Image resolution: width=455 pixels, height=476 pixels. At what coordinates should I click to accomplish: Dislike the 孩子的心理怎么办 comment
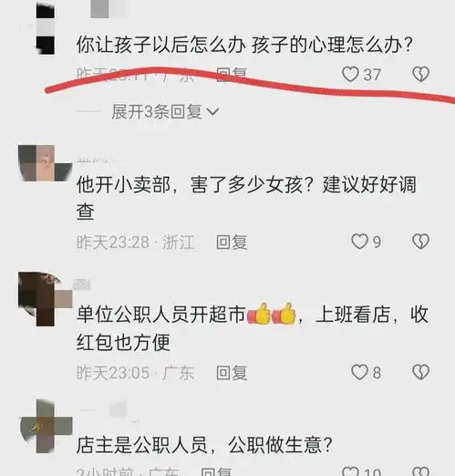420,75
